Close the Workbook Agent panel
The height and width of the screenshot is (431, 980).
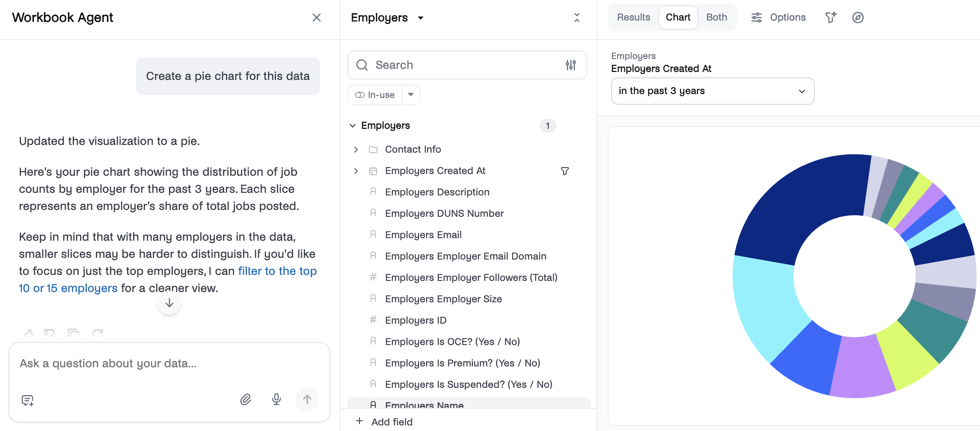317,18
